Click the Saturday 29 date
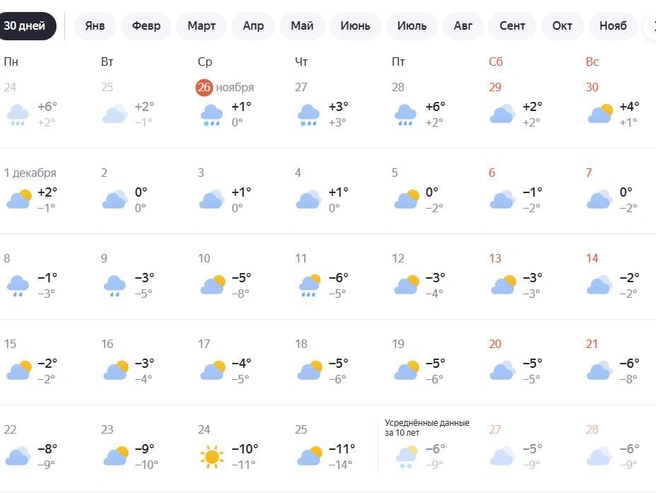656x493 pixels. 495,87
